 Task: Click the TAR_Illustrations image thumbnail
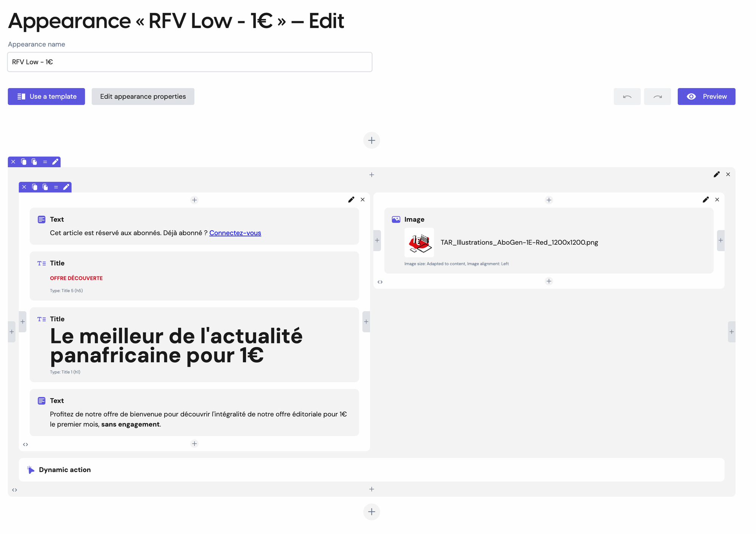tap(419, 242)
